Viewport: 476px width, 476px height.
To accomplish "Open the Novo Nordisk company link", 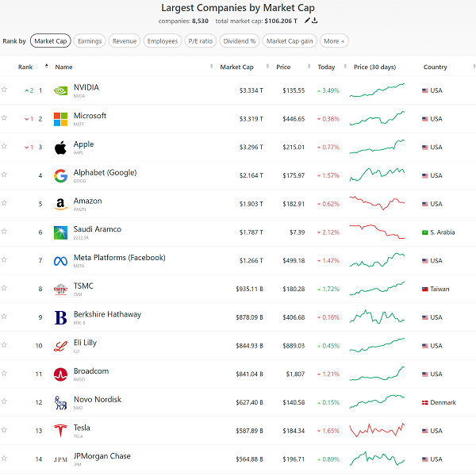I will (x=98, y=399).
